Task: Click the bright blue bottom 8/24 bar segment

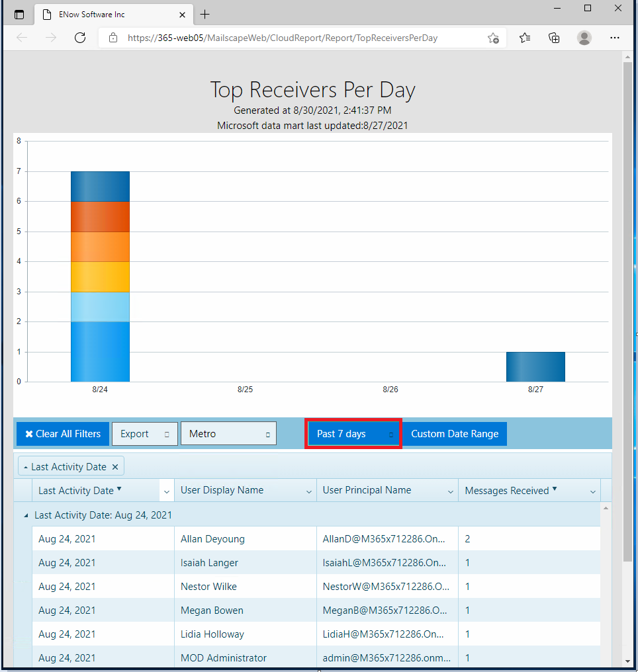Action: (101, 351)
